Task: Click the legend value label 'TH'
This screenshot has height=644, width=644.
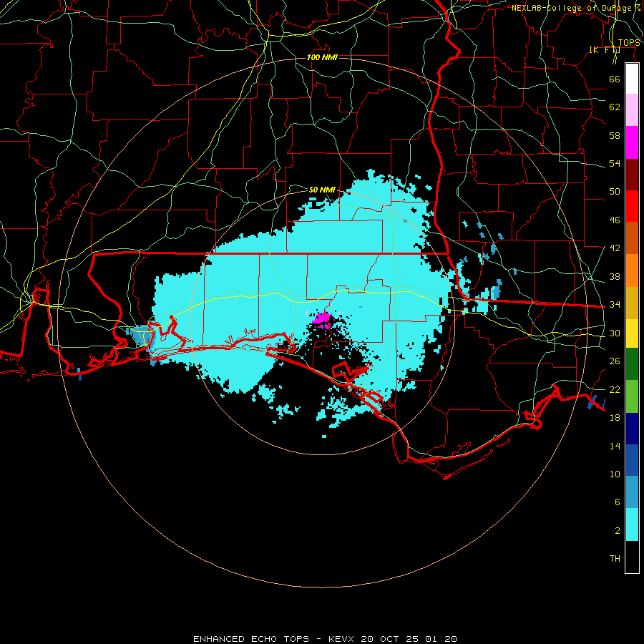Action: coord(615,559)
